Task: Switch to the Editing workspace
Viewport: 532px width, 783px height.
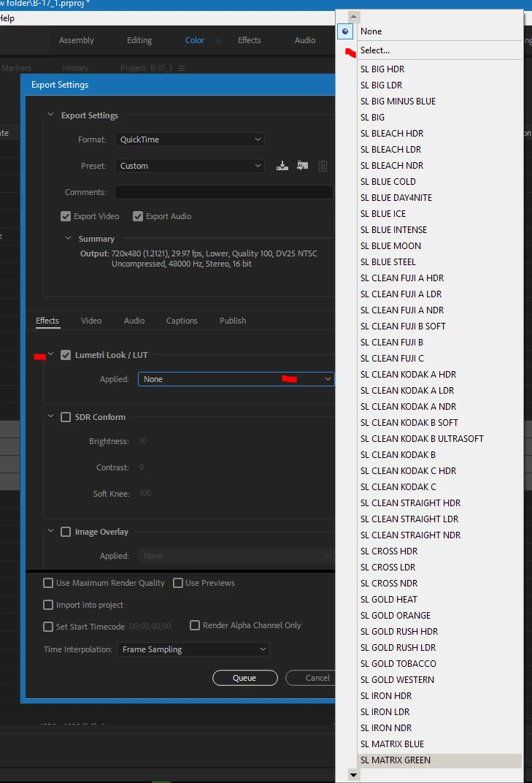Action: point(139,40)
